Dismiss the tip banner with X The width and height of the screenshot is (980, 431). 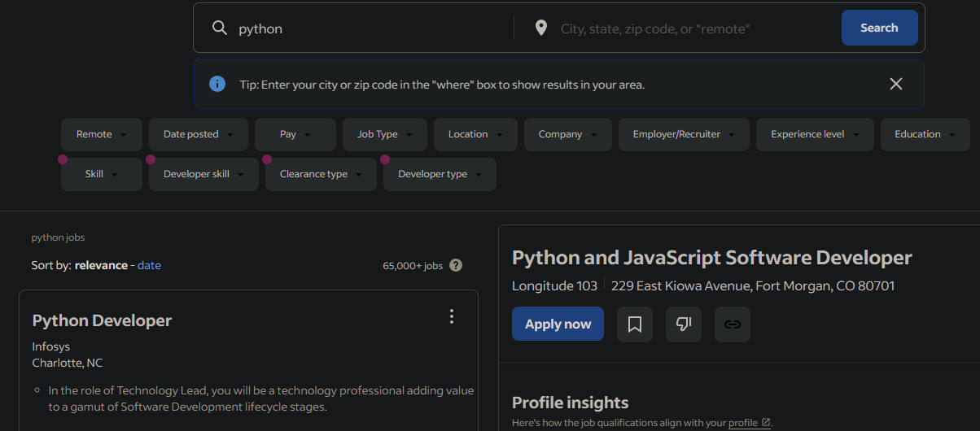(x=896, y=84)
